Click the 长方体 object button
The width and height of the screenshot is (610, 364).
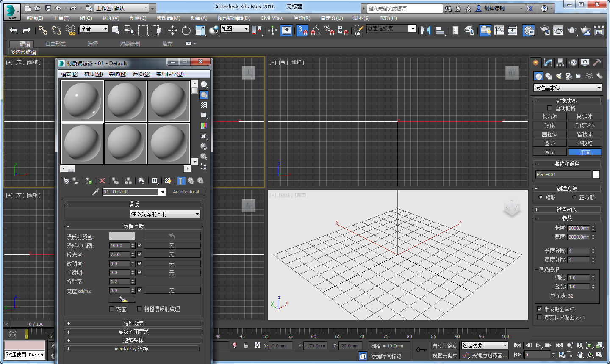(x=549, y=116)
